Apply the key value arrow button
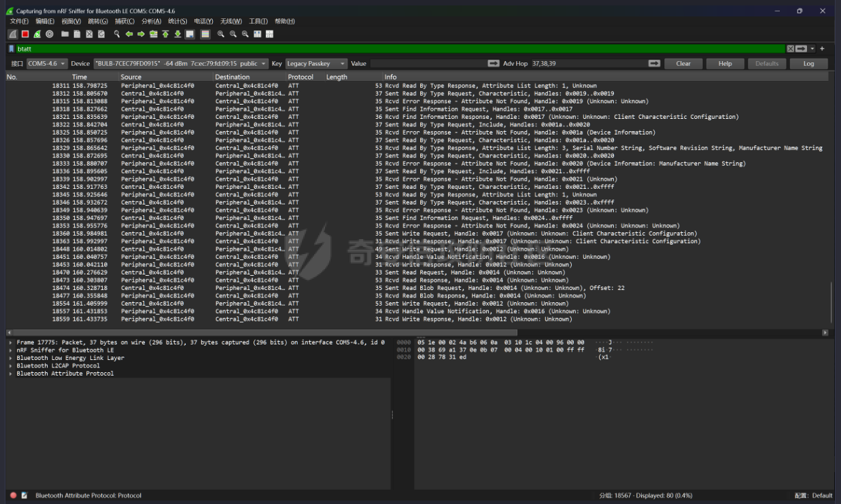 click(x=494, y=63)
